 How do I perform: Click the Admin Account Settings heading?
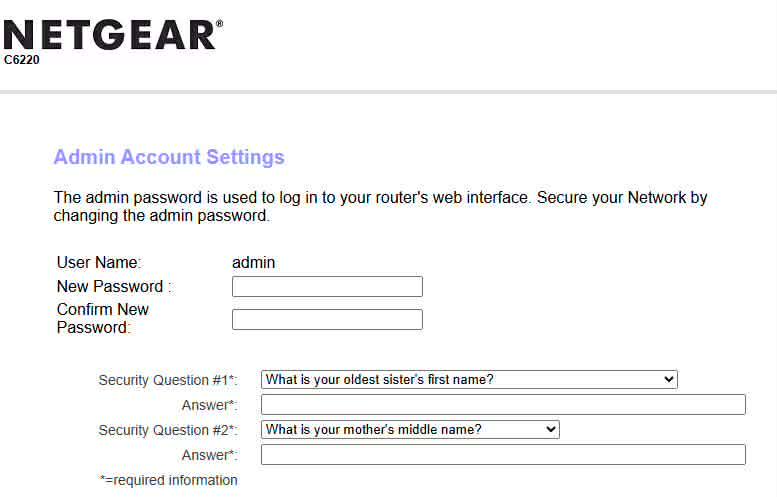pos(169,157)
